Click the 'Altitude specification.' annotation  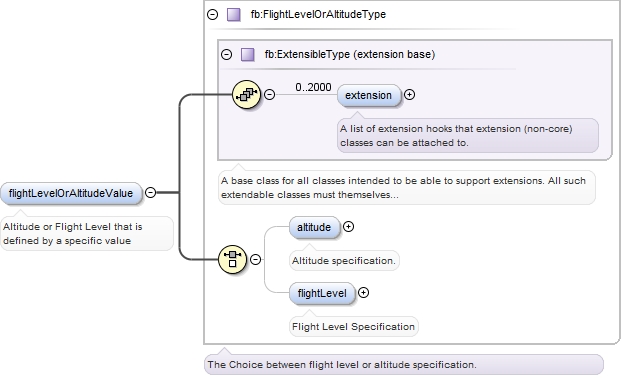click(344, 261)
